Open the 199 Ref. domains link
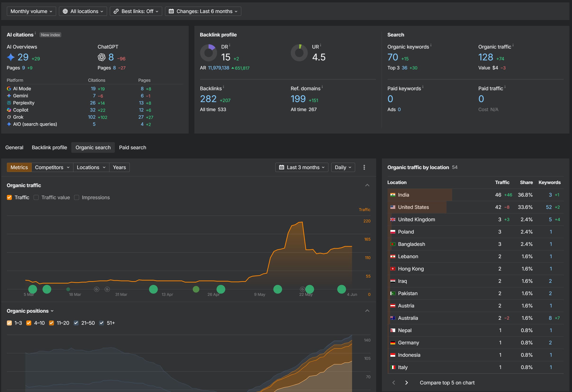Image resolution: width=572 pixels, height=392 pixels. pos(298,99)
